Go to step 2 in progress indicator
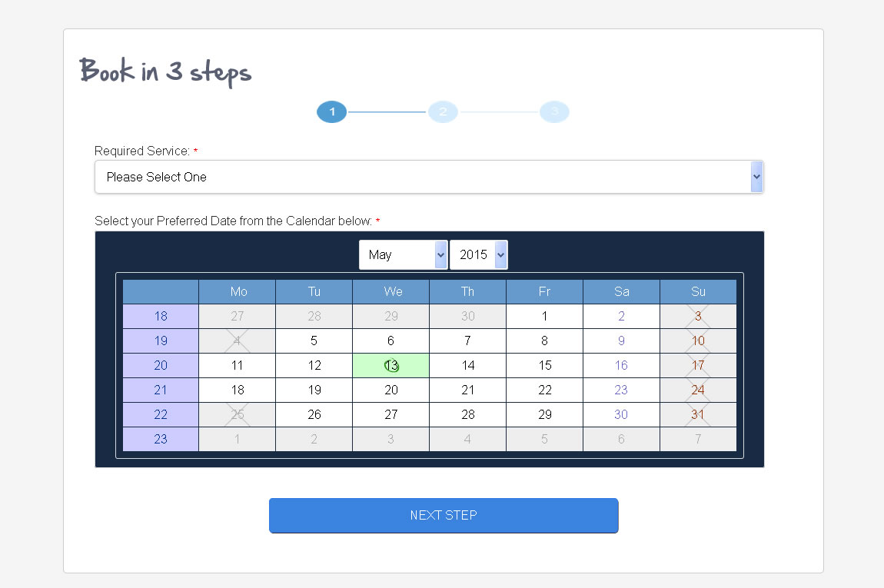884x588 pixels. pos(443,112)
